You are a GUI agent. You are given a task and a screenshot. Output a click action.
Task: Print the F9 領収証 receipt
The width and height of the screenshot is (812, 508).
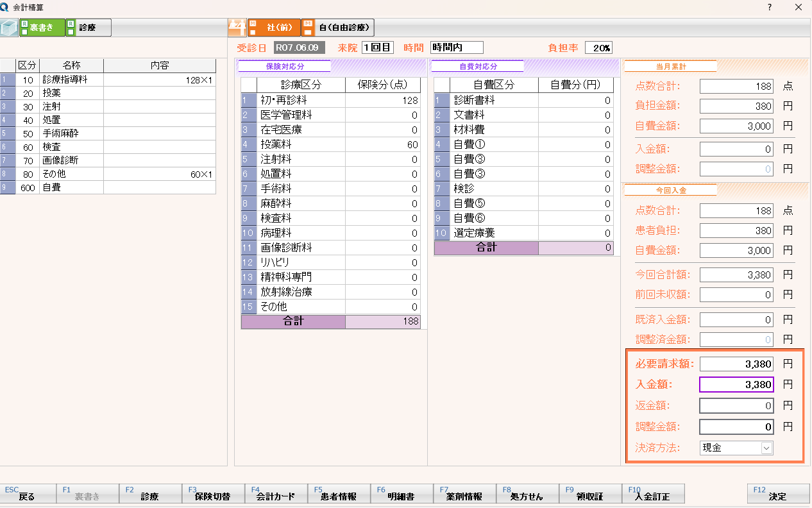pyautogui.click(x=589, y=493)
